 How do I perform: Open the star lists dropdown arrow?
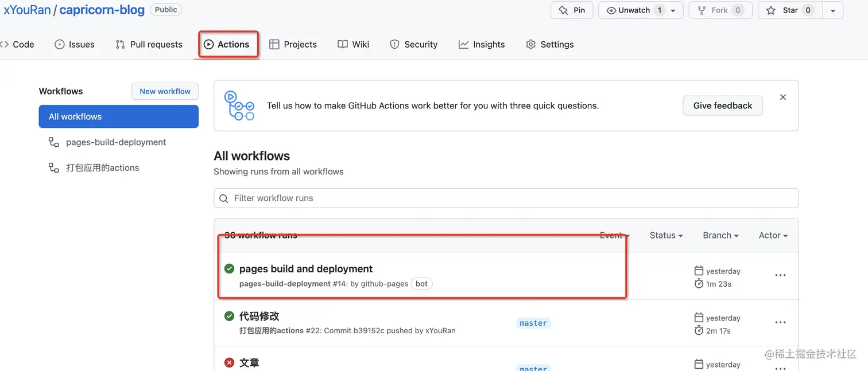[833, 10]
